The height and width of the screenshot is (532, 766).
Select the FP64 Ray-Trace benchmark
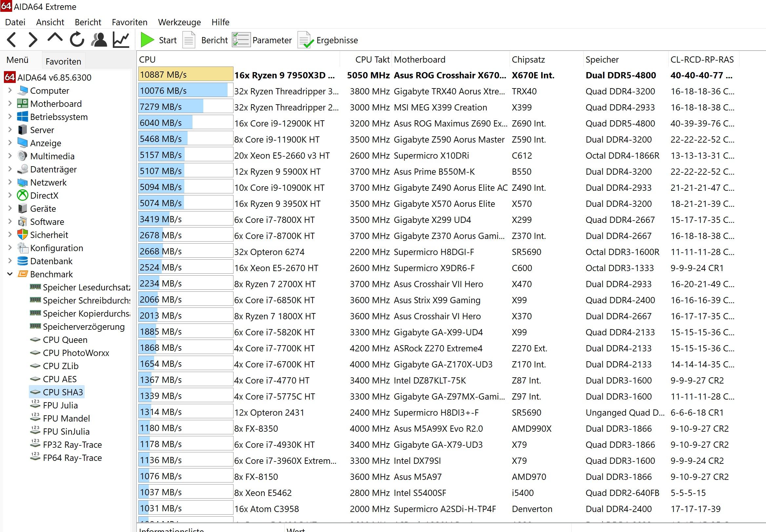click(72, 458)
